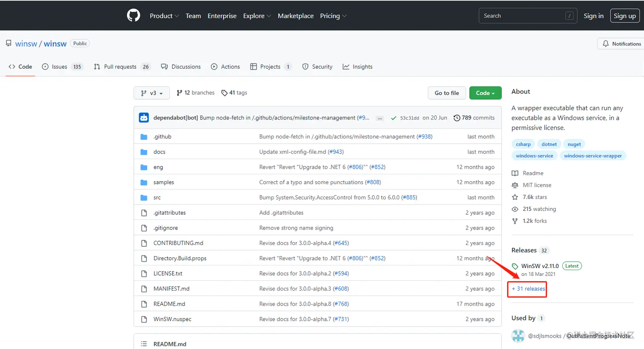Click the slash shortcut icon in search
Screen dimensions: 644x349
pos(569,16)
